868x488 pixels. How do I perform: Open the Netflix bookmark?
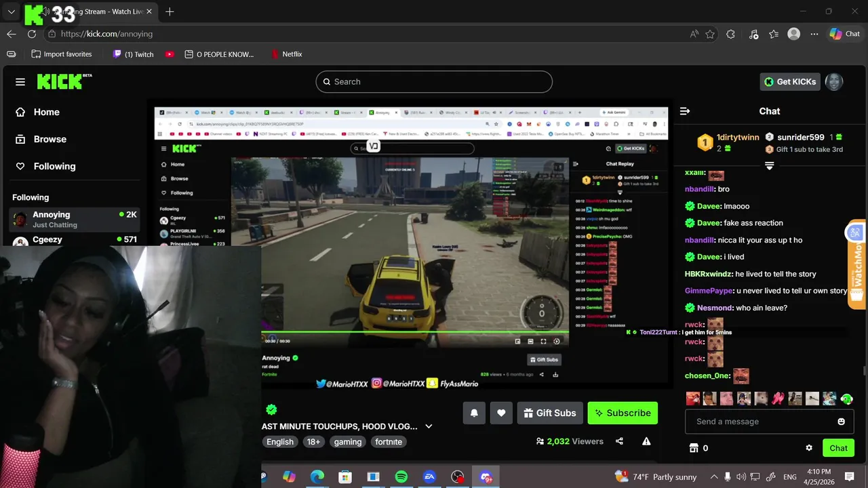coord(285,54)
